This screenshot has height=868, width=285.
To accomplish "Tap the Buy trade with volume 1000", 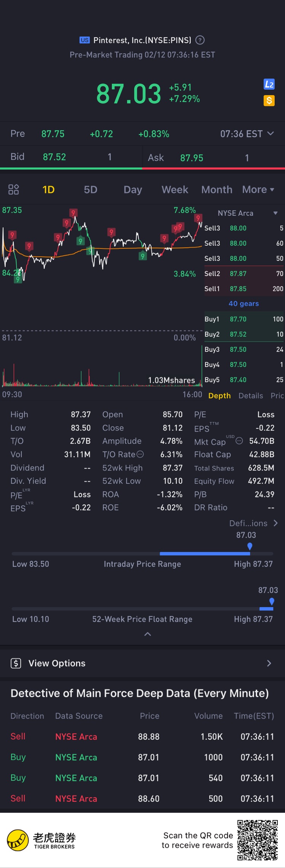I will point(142,757).
